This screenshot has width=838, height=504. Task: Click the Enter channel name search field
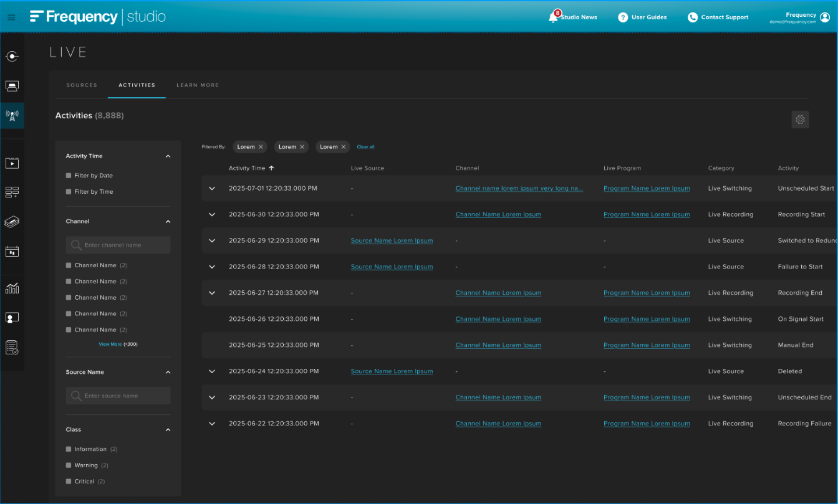(118, 245)
